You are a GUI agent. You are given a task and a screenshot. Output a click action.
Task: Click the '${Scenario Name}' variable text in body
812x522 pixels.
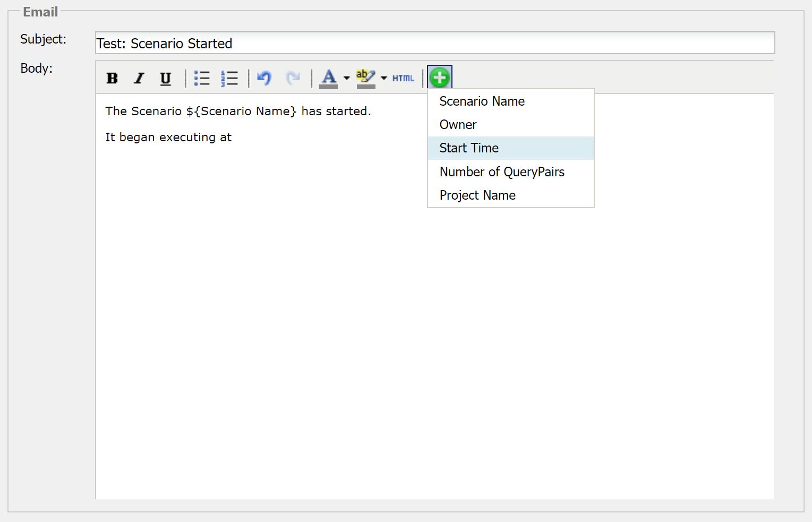pyautogui.click(x=241, y=111)
